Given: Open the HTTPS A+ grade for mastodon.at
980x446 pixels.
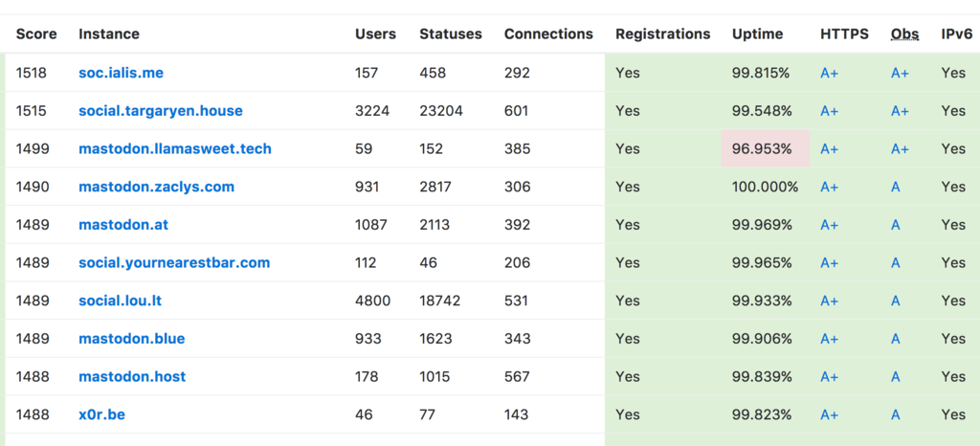Looking at the screenshot, I should (x=830, y=225).
